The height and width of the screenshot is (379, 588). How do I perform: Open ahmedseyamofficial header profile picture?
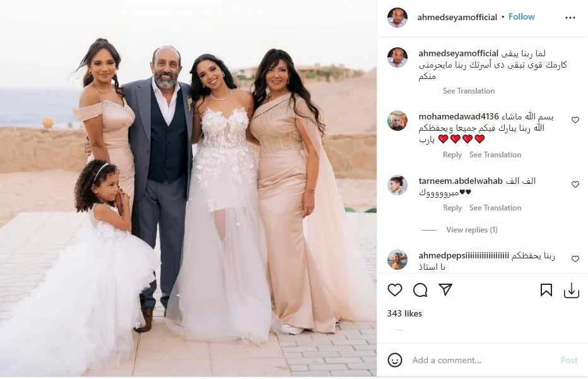point(397,17)
